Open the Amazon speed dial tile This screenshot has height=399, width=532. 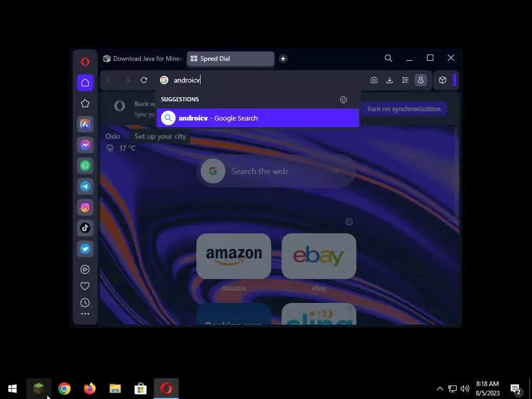(234, 256)
